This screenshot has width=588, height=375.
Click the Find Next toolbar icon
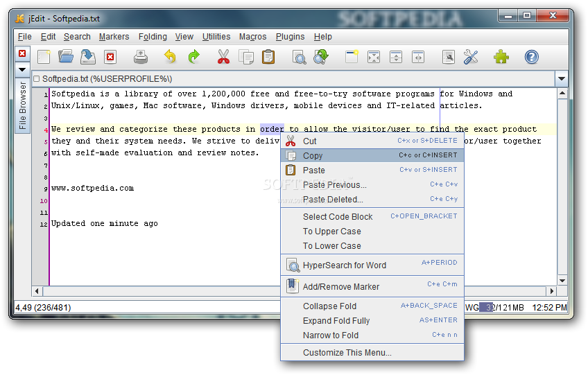point(321,57)
